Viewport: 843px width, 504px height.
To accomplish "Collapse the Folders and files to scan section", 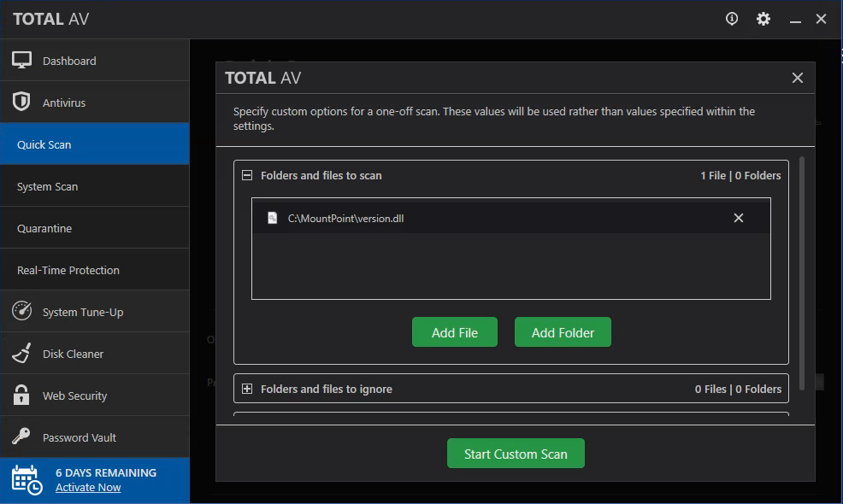I will tap(247, 175).
